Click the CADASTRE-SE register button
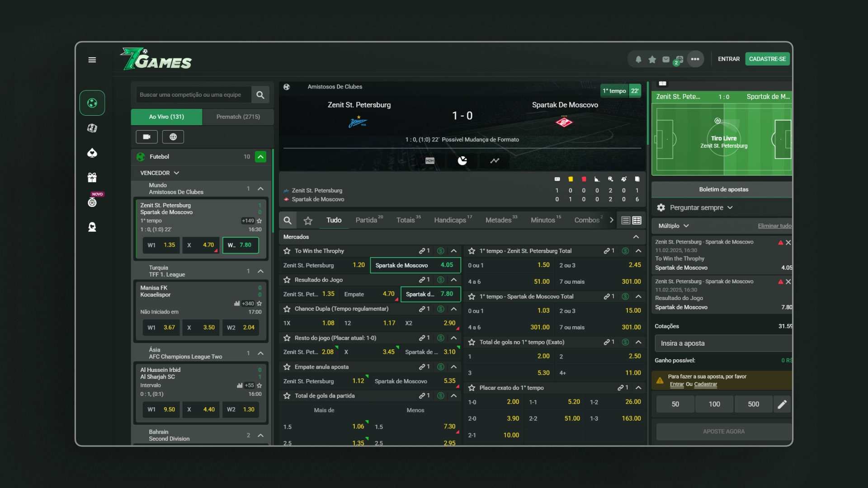Viewport: 868px width, 488px height. [767, 59]
